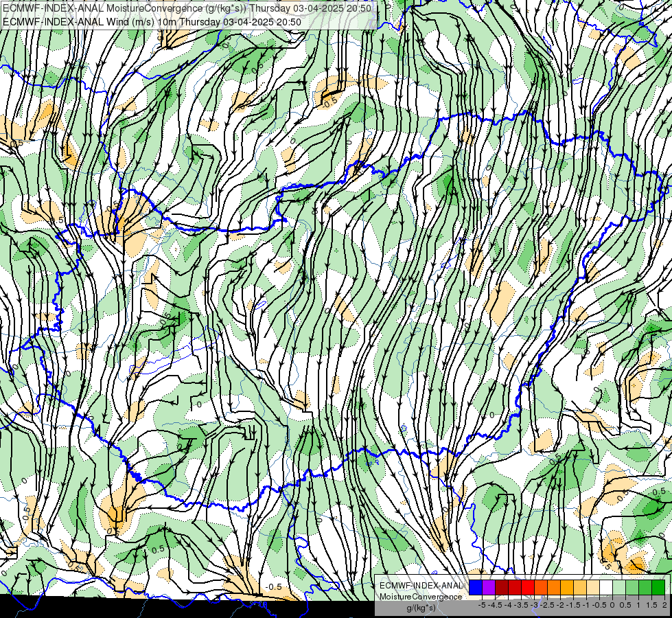The width and height of the screenshot is (672, 618).
Task: Select the darkest red legend swatch
Action: pyautogui.click(x=502, y=587)
